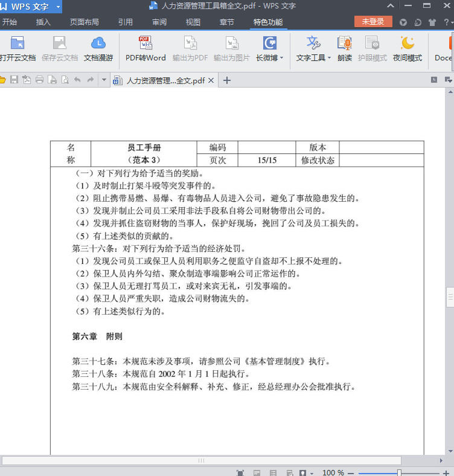Click the 第六章 附则 heading text
This screenshot has width=454, height=476.
coord(97,336)
